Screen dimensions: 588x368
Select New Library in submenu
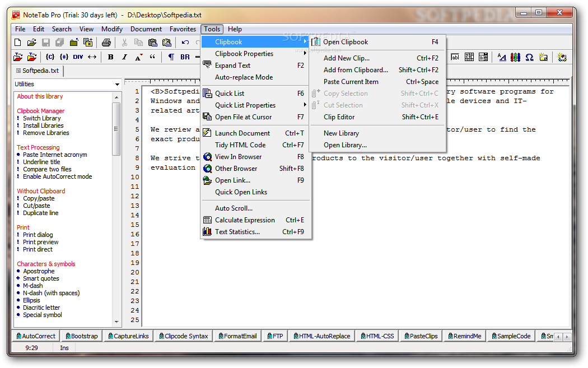377,133
